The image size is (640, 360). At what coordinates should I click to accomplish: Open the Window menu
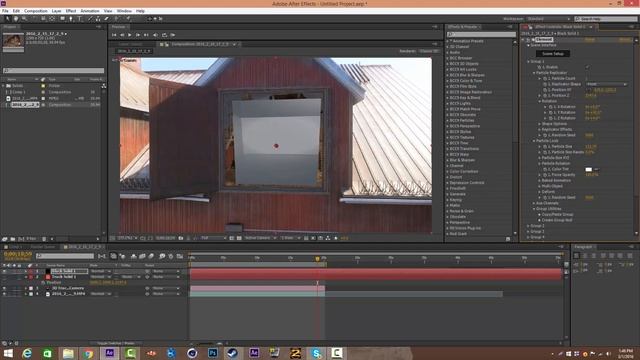(124, 11)
